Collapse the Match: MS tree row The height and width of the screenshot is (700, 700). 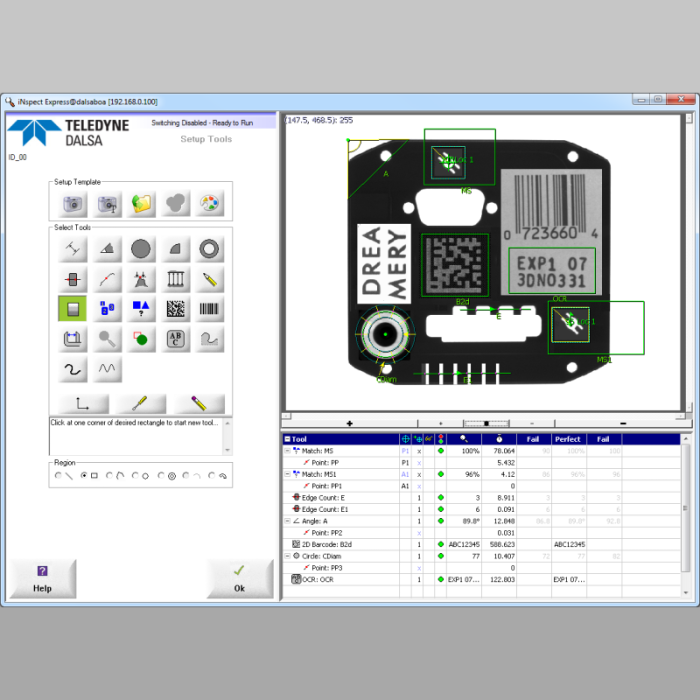(288, 451)
